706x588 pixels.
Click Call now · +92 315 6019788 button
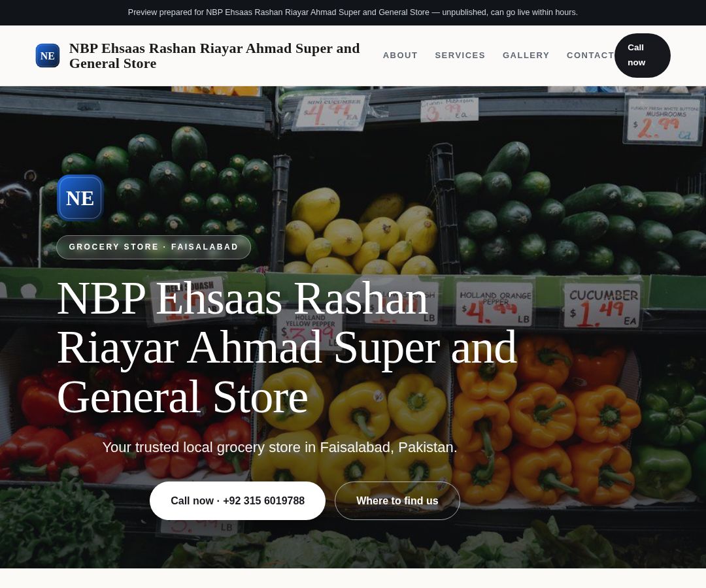(x=237, y=500)
